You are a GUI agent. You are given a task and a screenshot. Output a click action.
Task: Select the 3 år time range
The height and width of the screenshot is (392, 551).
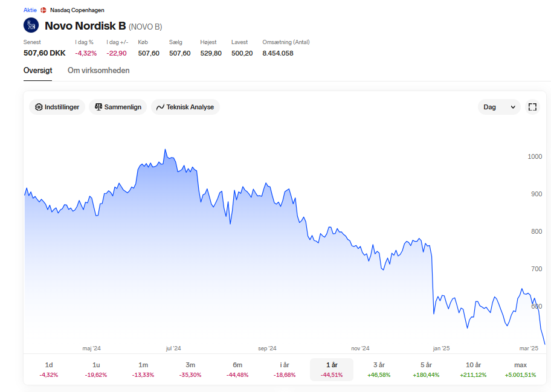coord(379,370)
